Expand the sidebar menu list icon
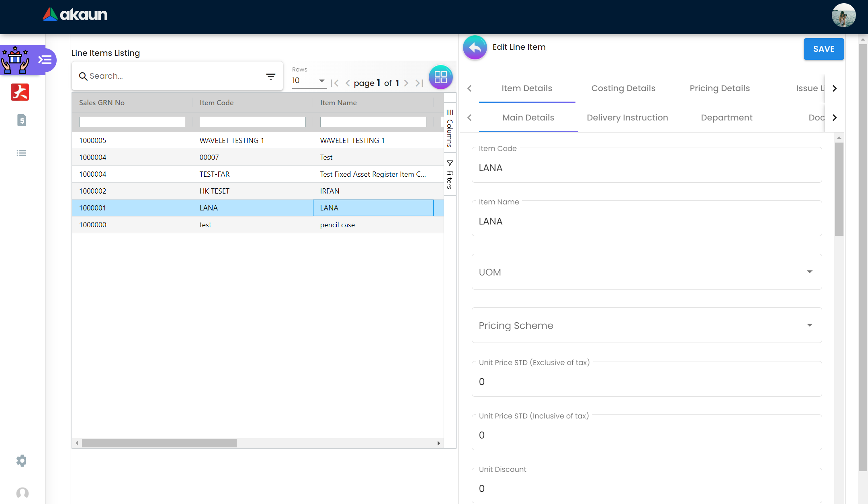Viewport: 868px width, 504px height. click(x=45, y=60)
